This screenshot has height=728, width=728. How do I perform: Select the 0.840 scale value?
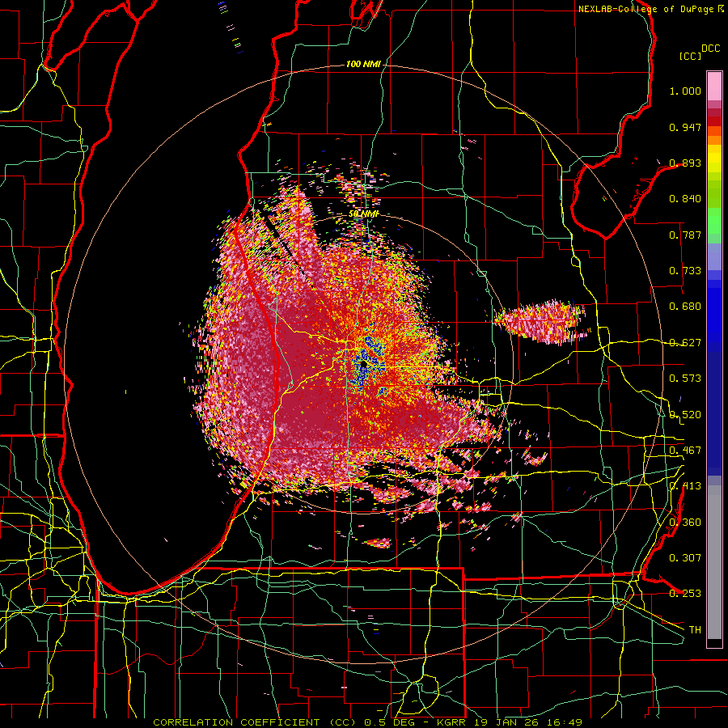click(x=685, y=199)
